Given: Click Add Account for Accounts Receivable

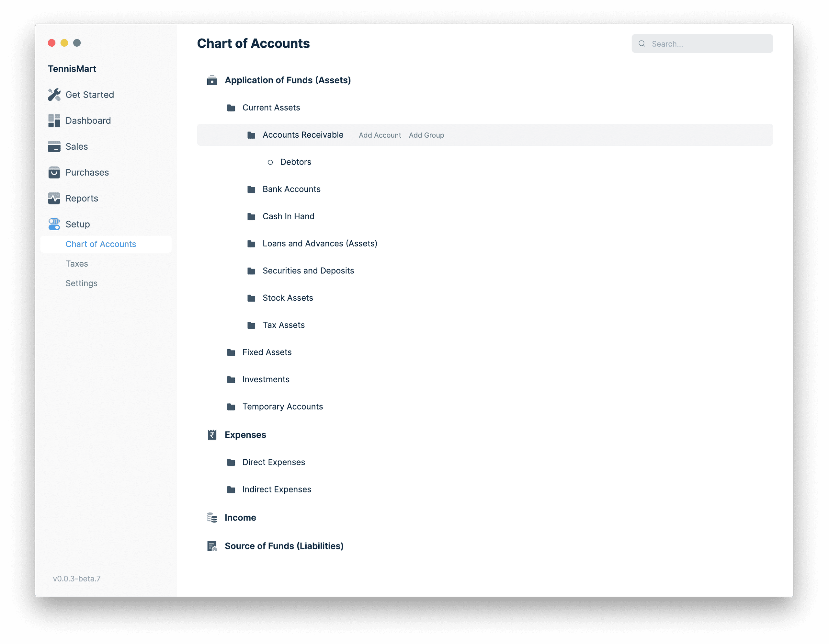Looking at the screenshot, I should (x=380, y=135).
